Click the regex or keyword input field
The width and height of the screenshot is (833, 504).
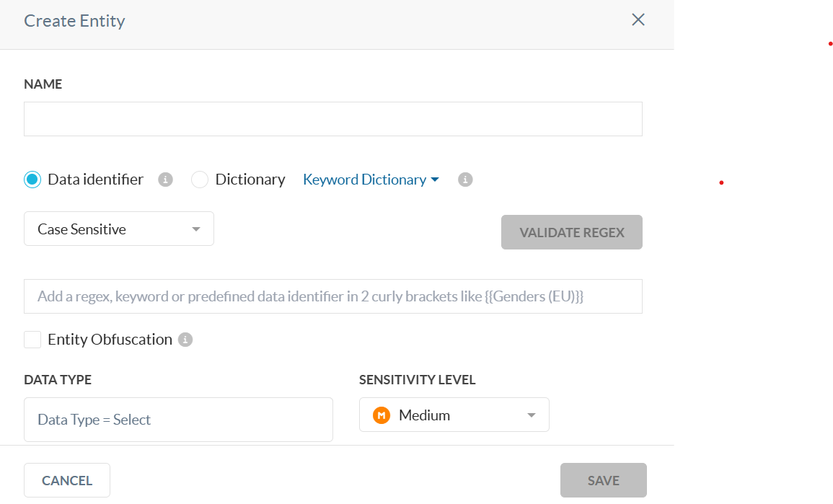point(333,296)
